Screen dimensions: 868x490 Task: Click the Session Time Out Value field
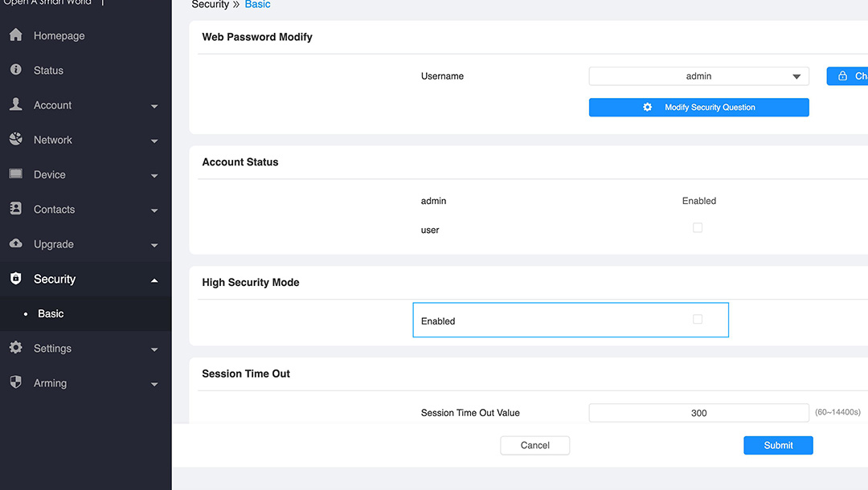pyautogui.click(x=698, y=413)
